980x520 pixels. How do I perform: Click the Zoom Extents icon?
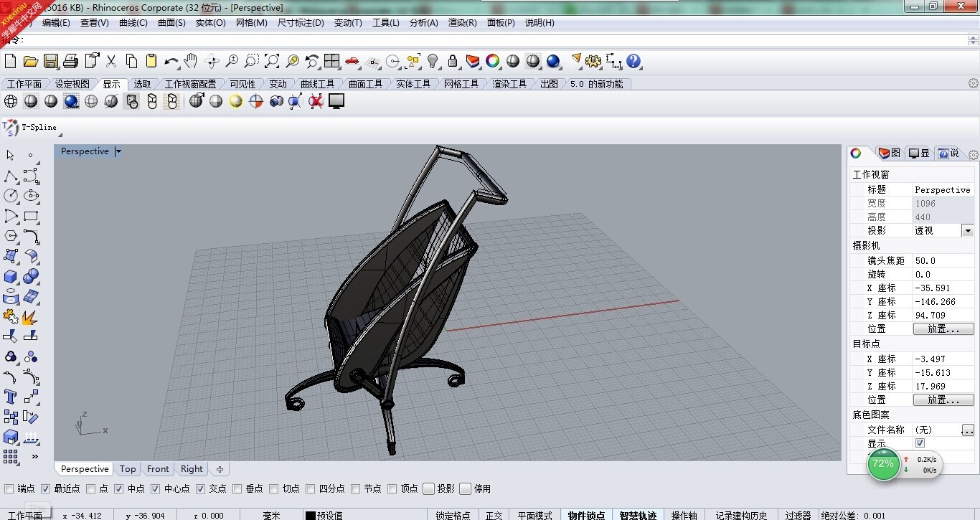pyautogui.click(x=272, y=61)
